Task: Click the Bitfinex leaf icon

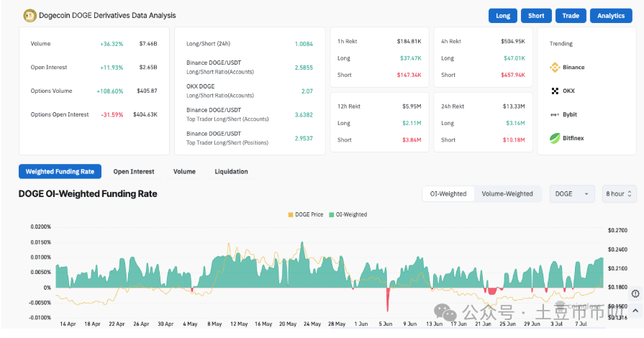Action: coord(555,138)
